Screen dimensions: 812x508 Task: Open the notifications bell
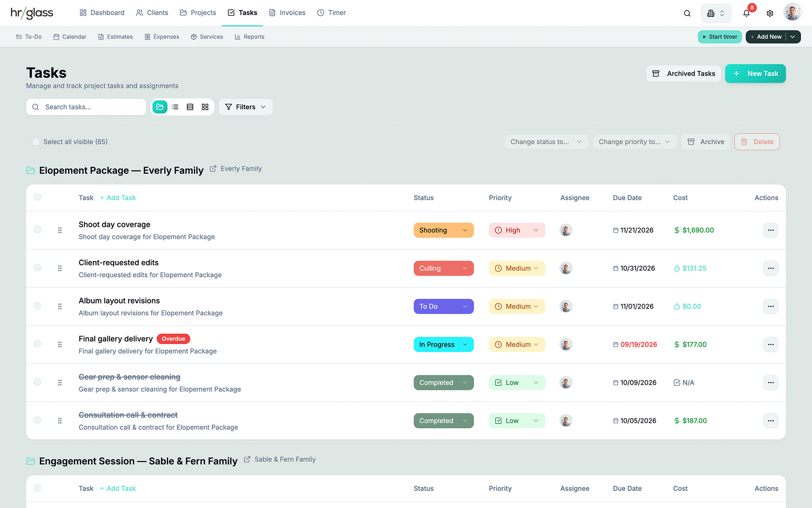746,13
